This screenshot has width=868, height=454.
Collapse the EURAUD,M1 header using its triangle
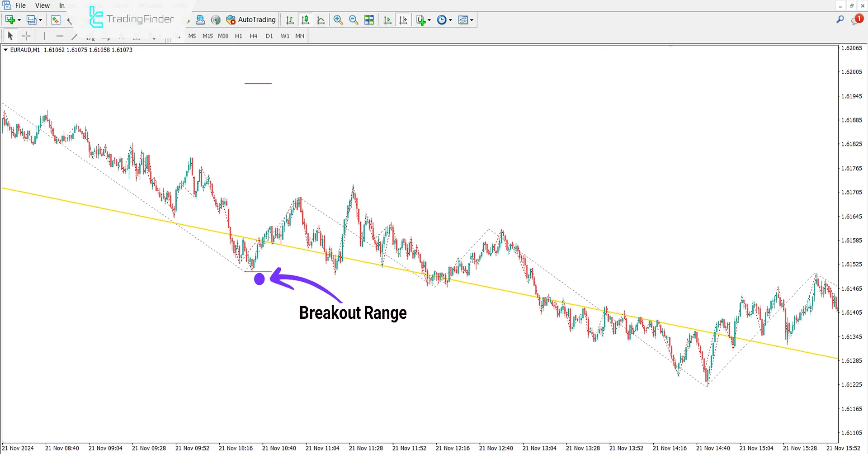click(x=6, y=50)
